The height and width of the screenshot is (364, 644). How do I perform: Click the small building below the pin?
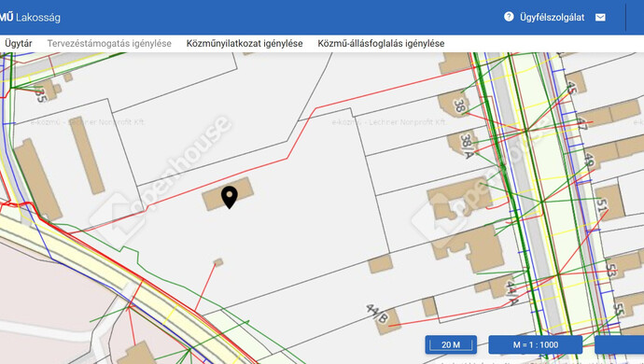[218, 262]
